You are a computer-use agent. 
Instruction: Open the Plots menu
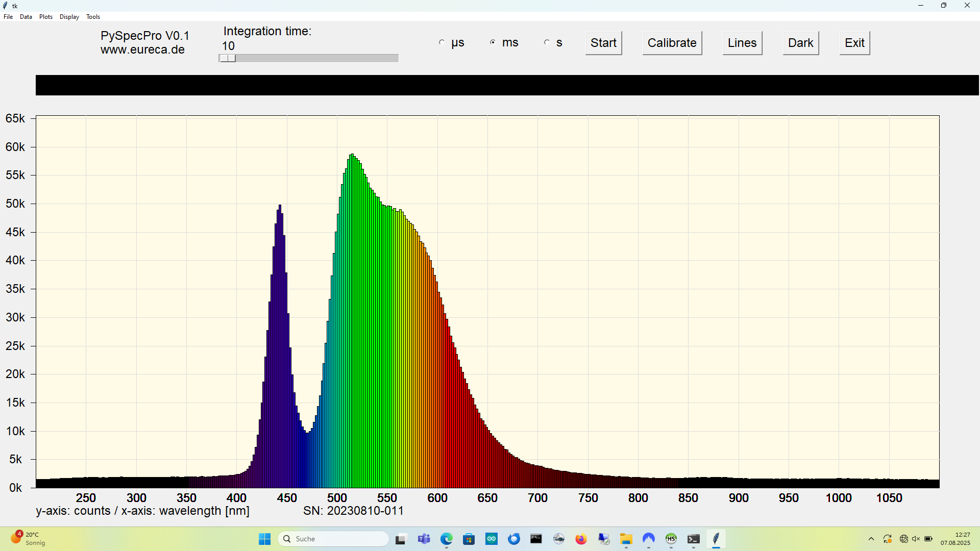pos(46,17)
